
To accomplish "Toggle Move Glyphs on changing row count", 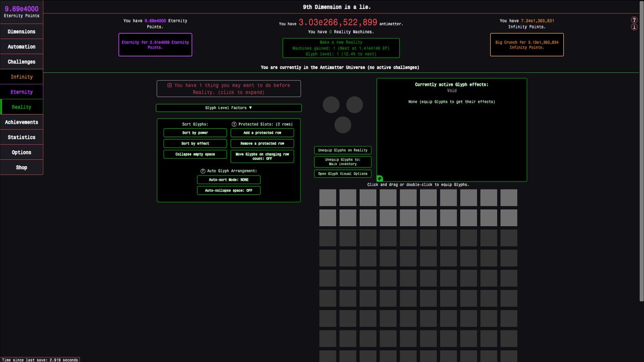I will click(x=262, y=156).
